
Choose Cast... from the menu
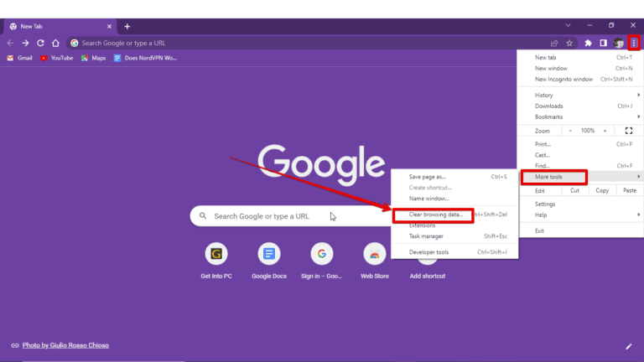[581, 155]
